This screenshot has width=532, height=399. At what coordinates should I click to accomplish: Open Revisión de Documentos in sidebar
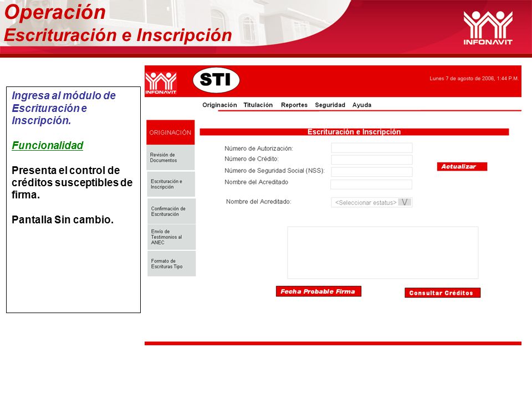point(171,157)
